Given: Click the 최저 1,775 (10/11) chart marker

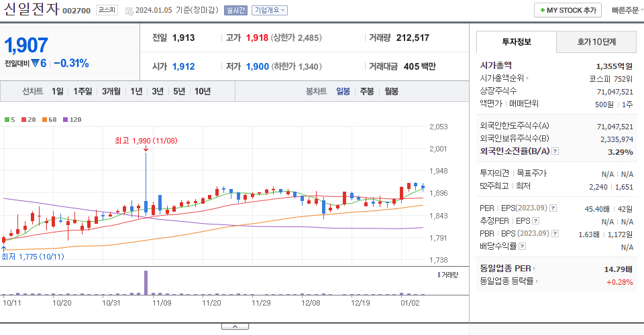Looking at the screenshot, I should [33, 257].
